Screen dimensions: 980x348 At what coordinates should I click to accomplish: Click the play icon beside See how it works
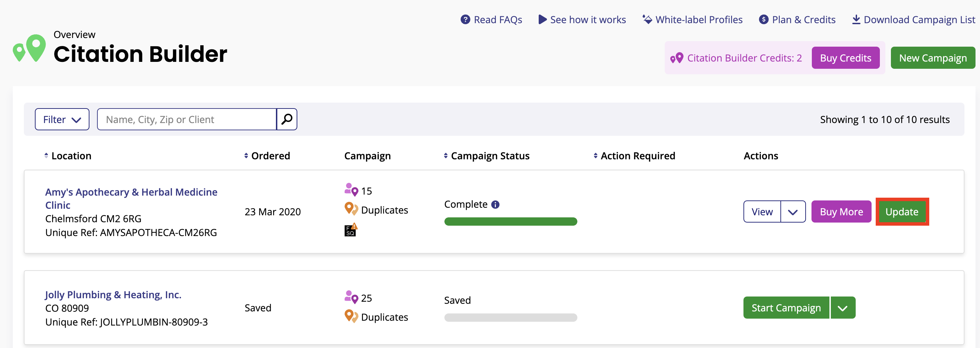pos(542,19)
